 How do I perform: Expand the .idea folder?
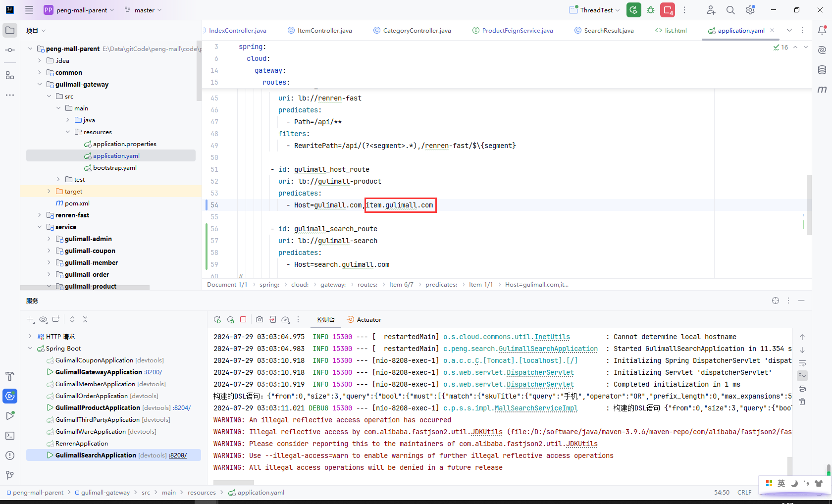40,60
